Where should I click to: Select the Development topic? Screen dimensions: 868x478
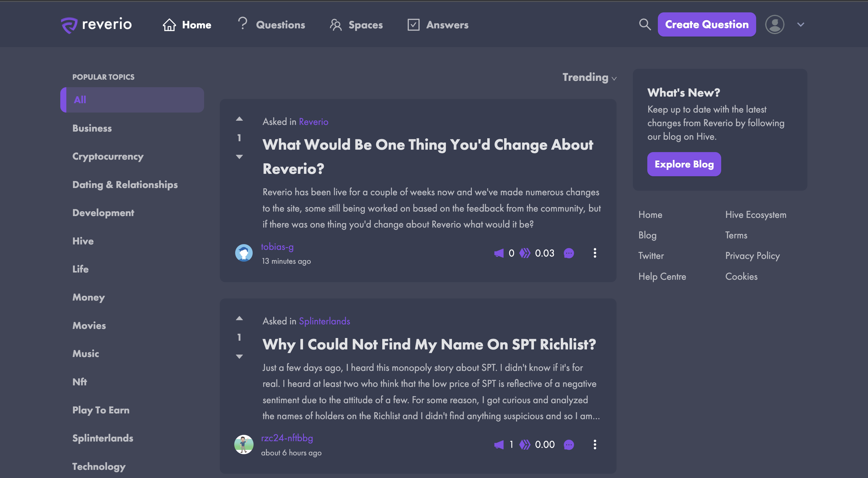click(103, 213)
